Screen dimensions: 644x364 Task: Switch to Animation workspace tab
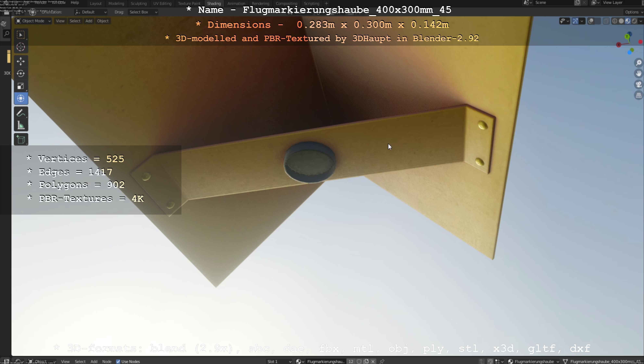[x=236, y=4]
